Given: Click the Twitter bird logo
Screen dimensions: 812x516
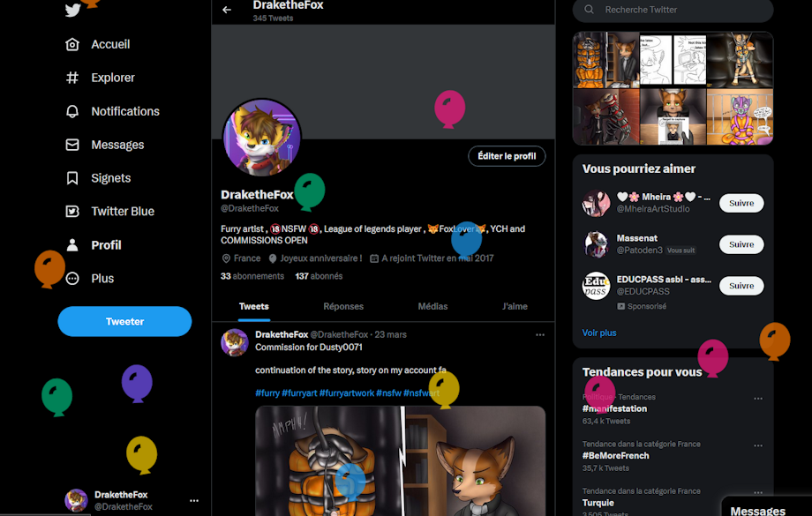Looking at the screenshot, I should (73, 10).
